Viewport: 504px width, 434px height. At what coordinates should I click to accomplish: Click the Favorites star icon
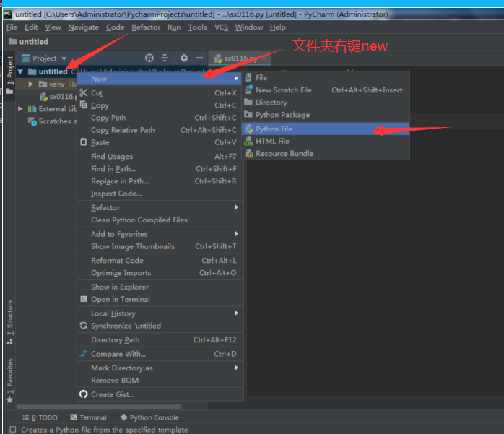coord(9,399)
